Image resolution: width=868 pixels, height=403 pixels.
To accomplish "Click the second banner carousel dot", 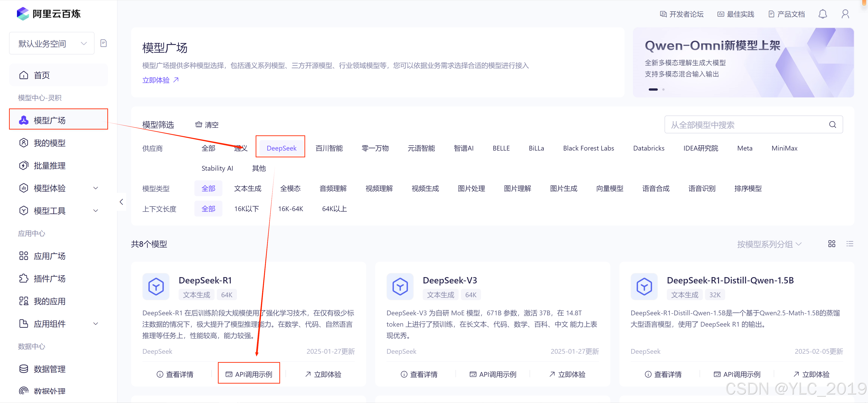I will click(x=663, y=89).
